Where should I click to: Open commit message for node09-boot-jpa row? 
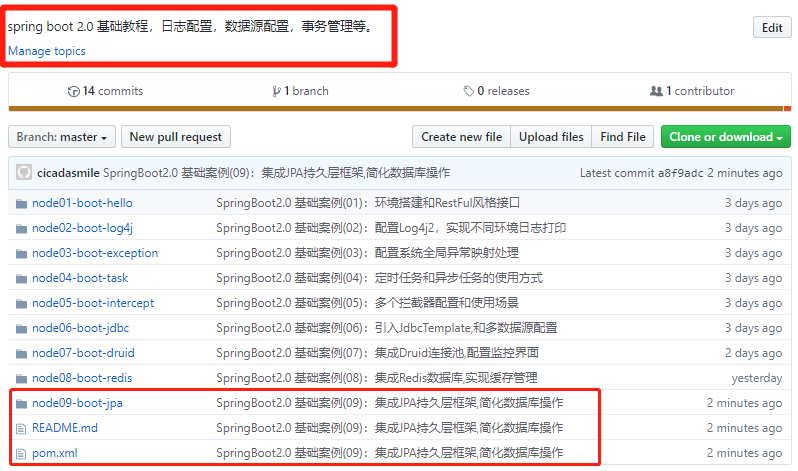[390, 403]
